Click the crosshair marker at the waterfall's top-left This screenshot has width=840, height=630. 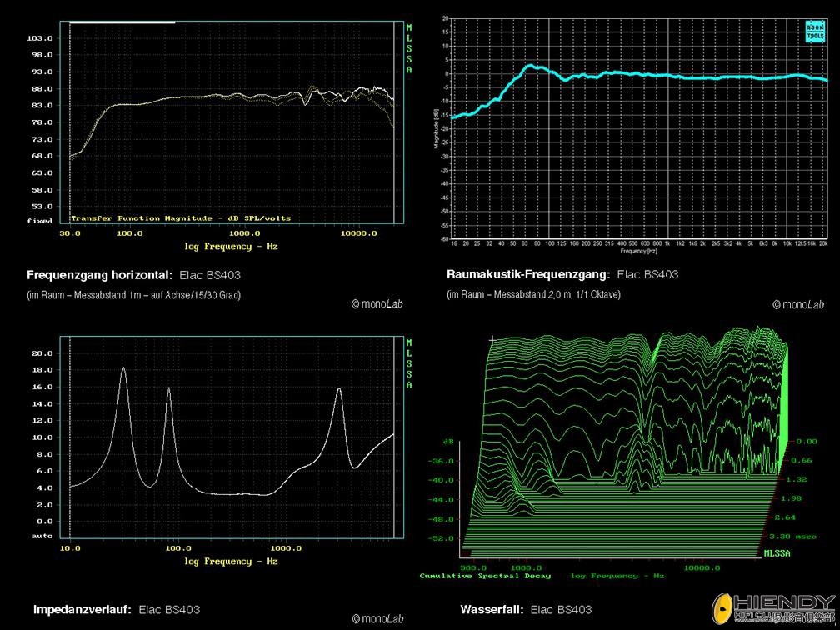492,340
